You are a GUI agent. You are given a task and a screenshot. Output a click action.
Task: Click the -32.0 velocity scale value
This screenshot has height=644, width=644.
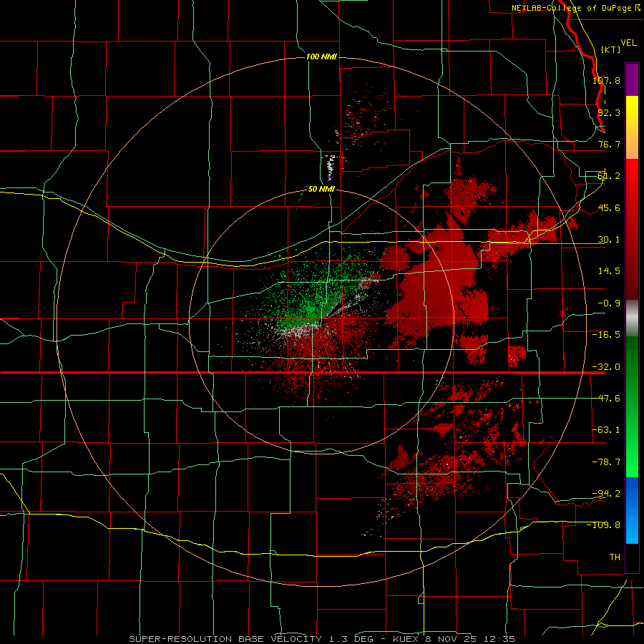pos(606,366)
